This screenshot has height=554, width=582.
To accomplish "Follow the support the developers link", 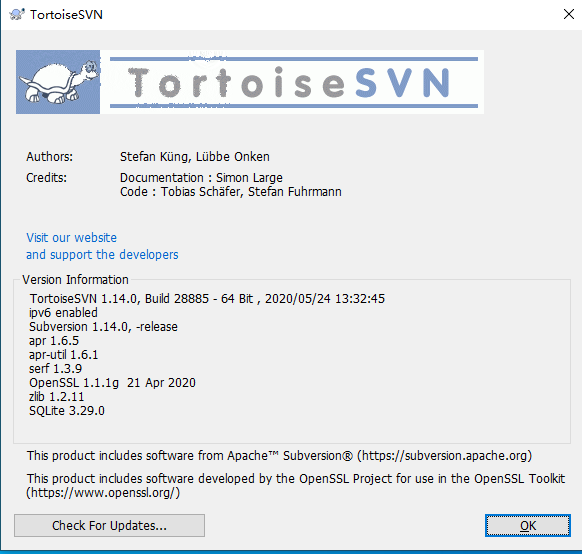I will click(102, 255).
